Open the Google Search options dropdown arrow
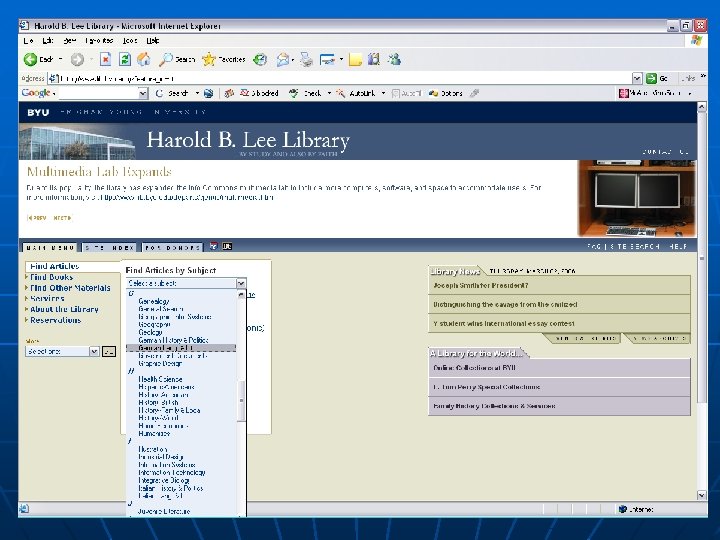This screenshot has height=540, width=720. (x=197, y=93)
